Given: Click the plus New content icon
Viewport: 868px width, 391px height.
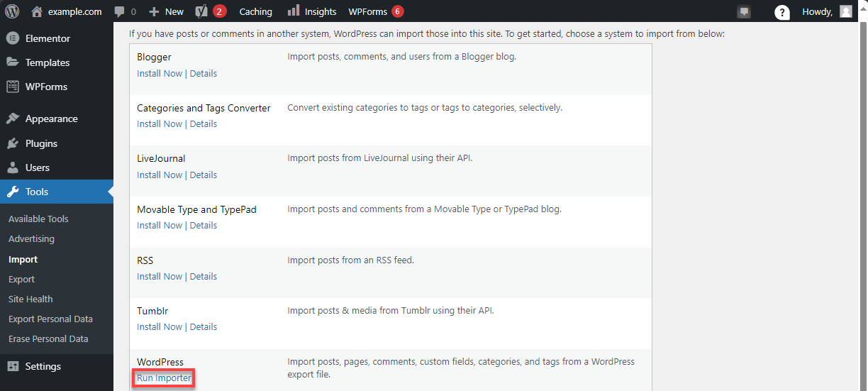Looking at the screenshot, I should [x=154, y=11].
